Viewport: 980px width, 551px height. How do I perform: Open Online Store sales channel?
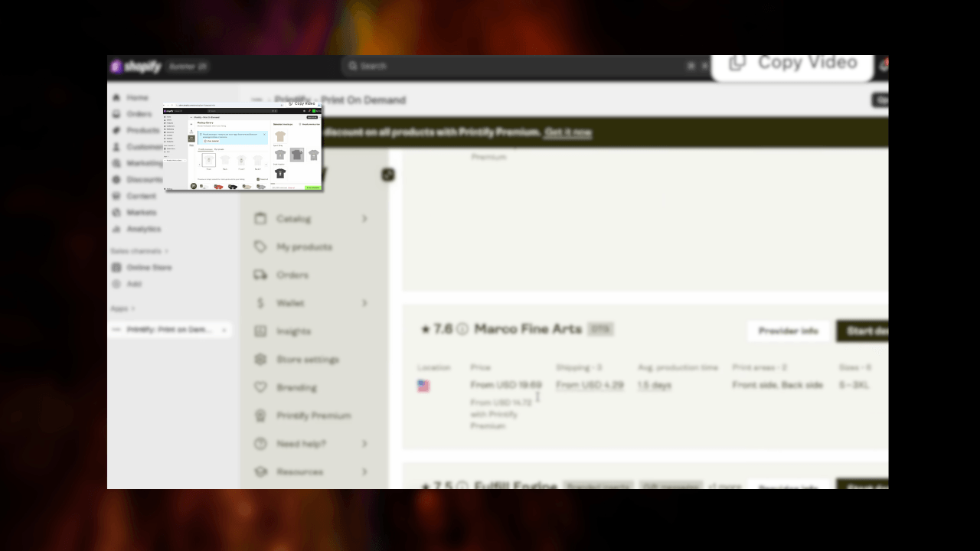click(x=149, y=267)
